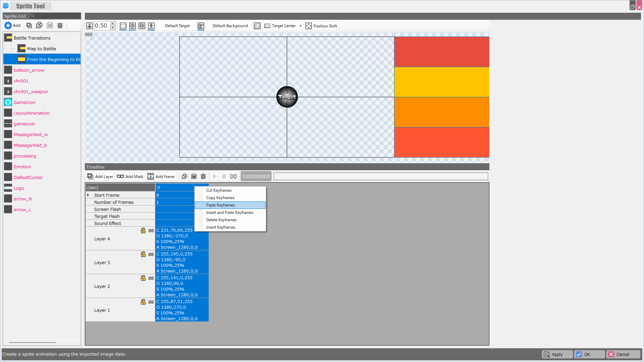Toggle the visibility icon on Layer 2
Screen dimensions: 644x362
point(151,278)
